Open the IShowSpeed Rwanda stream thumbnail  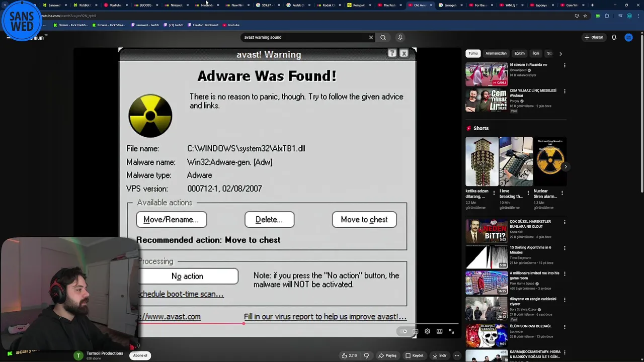(x=486, y=74)
